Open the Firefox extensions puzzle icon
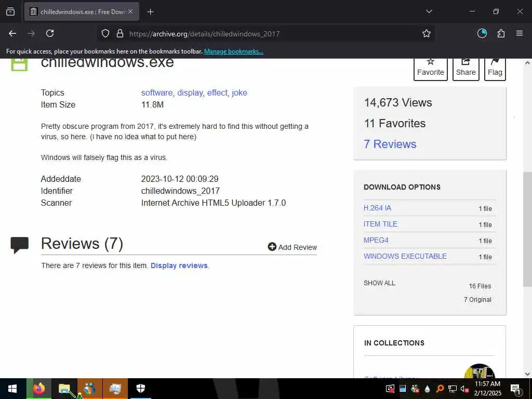 coord(501,33)
